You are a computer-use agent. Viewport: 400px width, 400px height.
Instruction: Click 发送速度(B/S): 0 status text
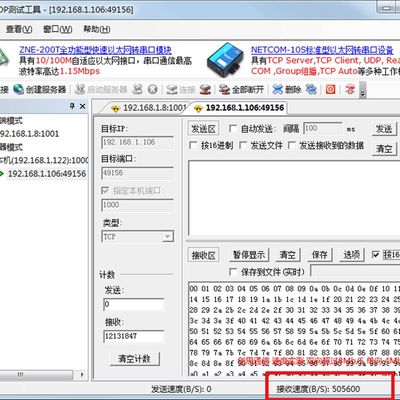pos(181,389)
